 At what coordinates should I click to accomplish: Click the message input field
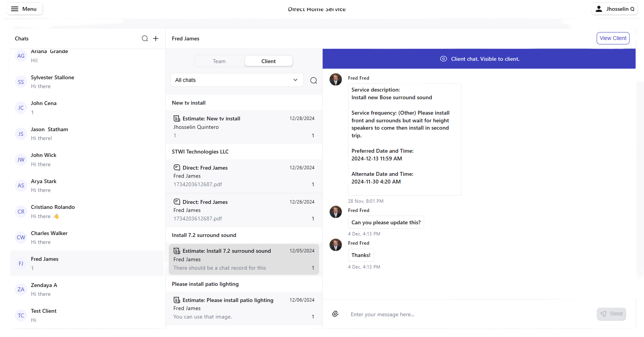pyautogui.click(x=469, y=314)
